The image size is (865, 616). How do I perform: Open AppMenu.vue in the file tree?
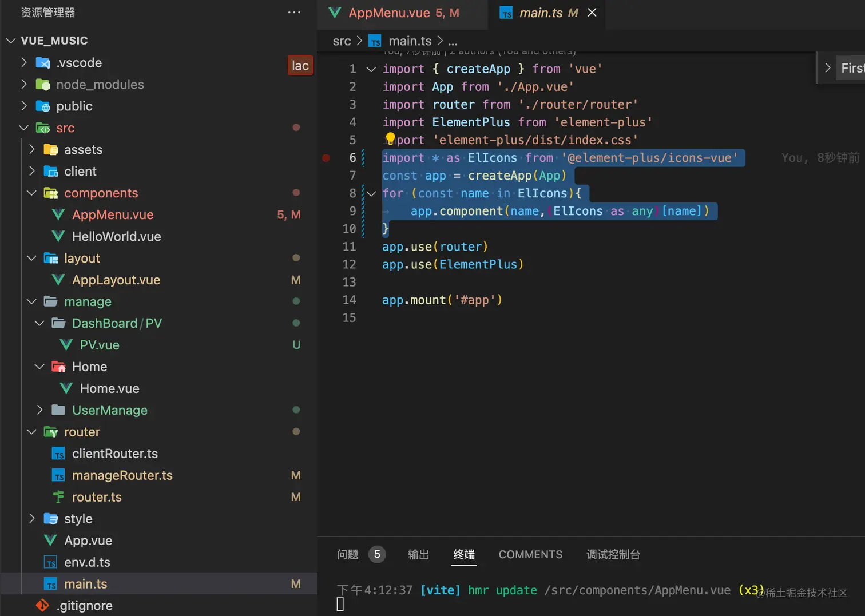point(113,214)
